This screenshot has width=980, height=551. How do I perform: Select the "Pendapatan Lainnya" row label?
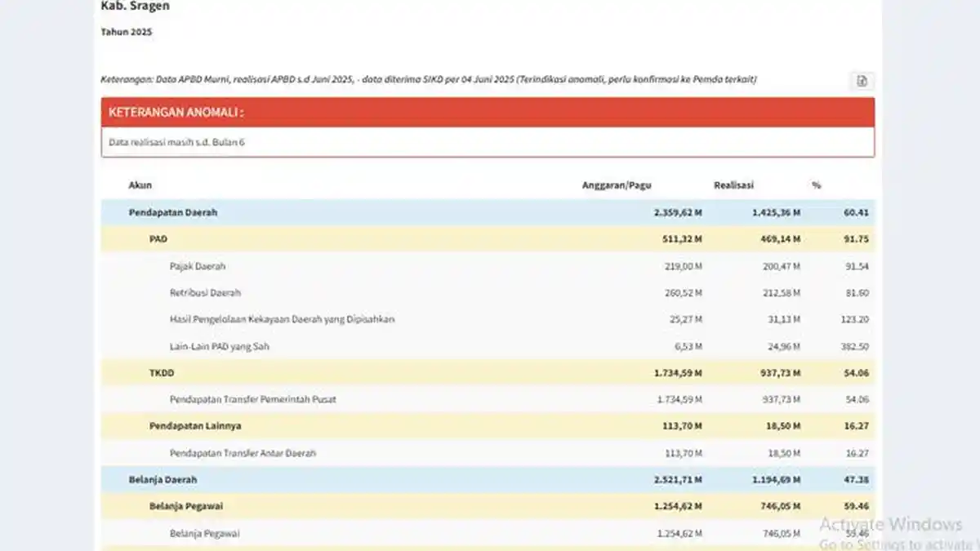194,425
